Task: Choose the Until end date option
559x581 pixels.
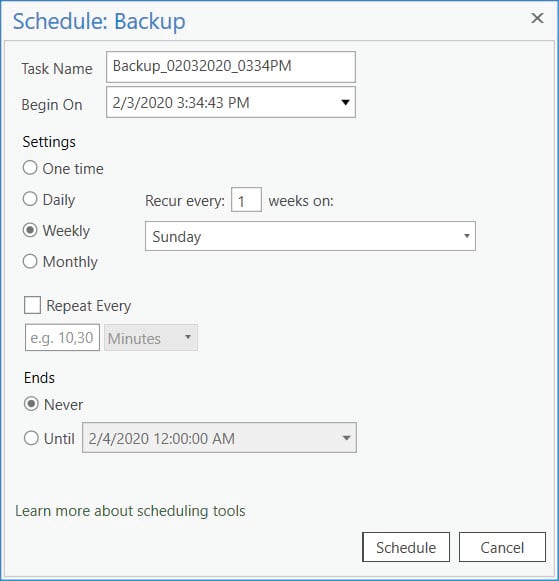Action: coord(31,438)
